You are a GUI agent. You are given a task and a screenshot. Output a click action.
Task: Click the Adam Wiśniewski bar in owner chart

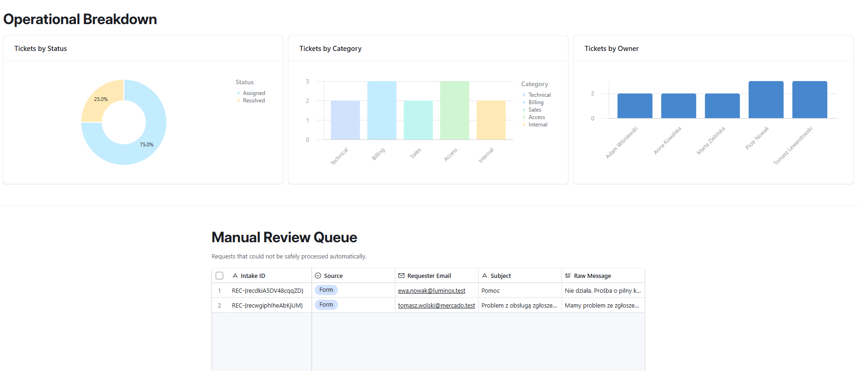635,106
